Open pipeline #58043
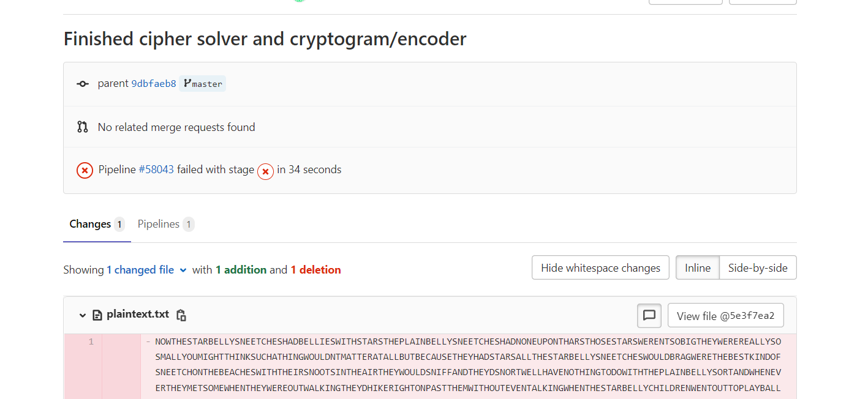 click(156, 170)
